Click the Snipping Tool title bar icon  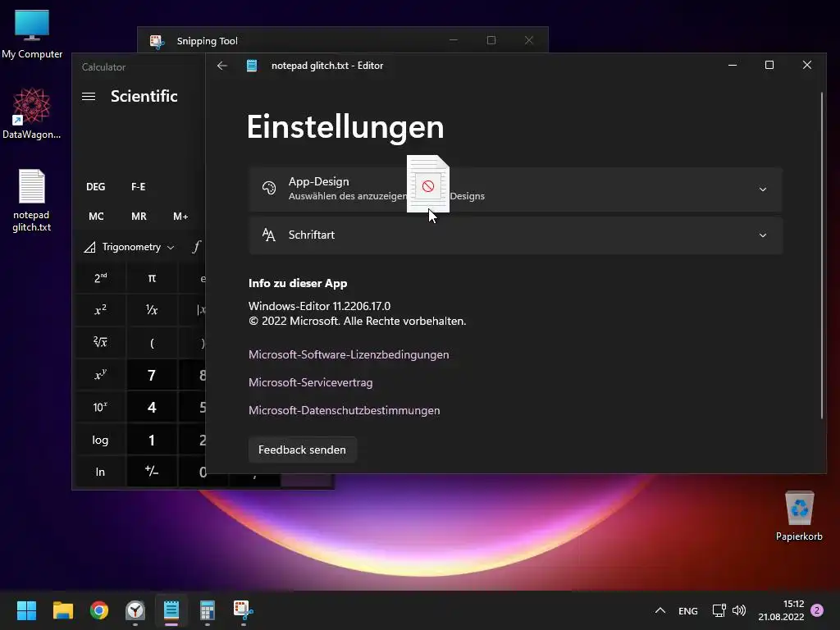[x=157, y=41]
